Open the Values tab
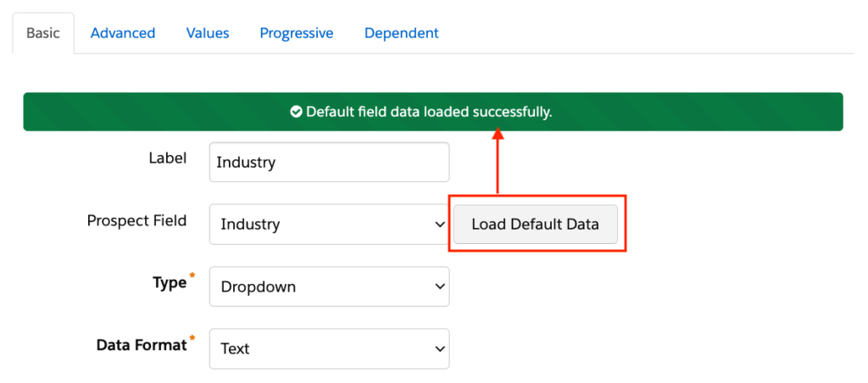This screenshot has height=383, width=868. coord(208,33)
